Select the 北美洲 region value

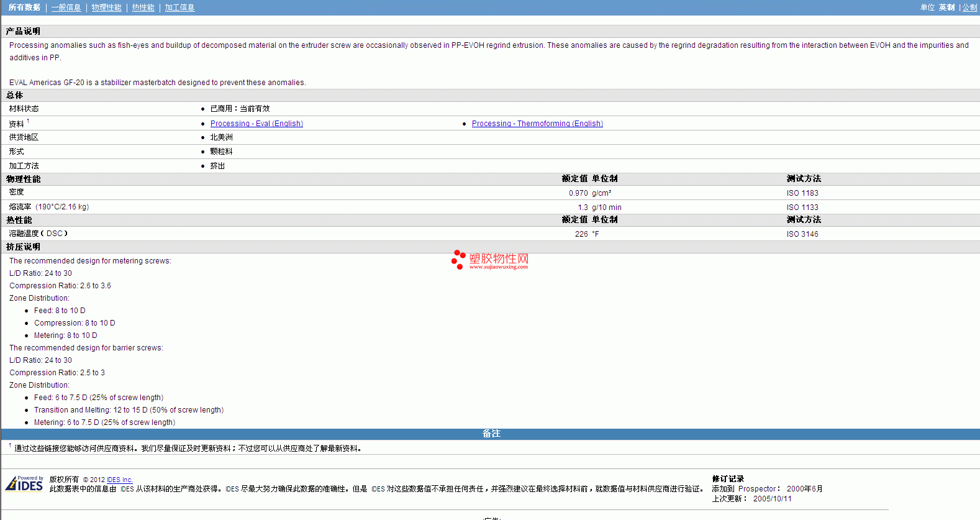click(x=221, y=137)
